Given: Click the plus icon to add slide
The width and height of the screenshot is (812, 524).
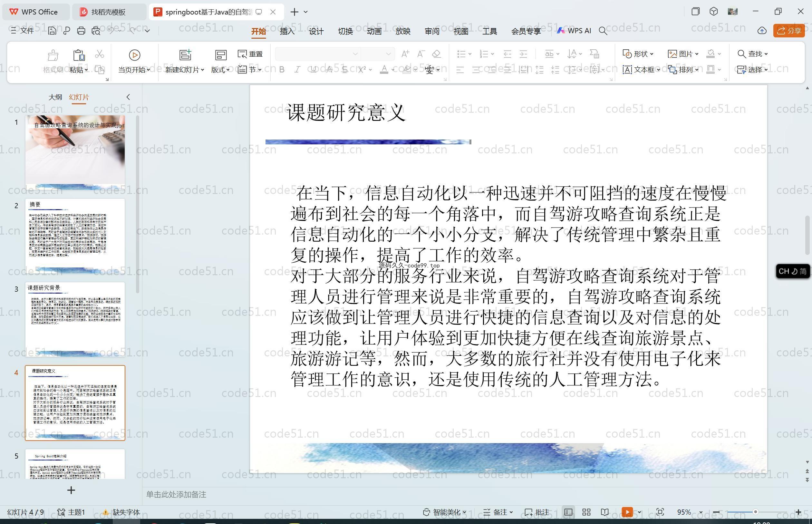Looking at the screenshot, I should pyautogui.click(x=71, y=490).
